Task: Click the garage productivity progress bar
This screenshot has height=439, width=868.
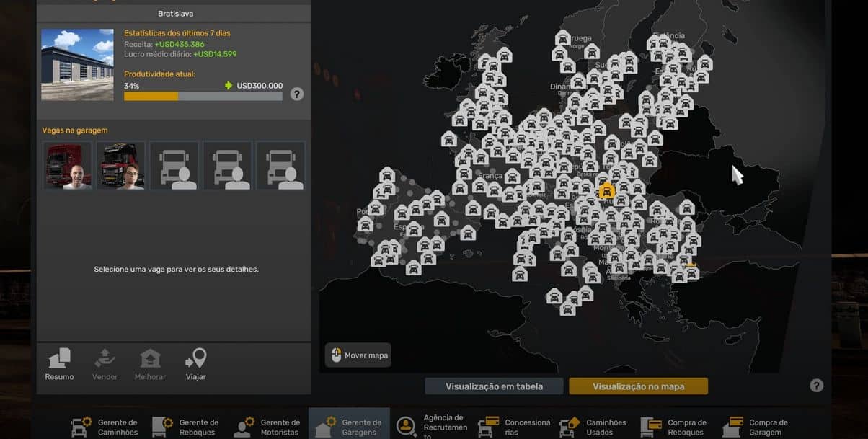Action: 203,96
